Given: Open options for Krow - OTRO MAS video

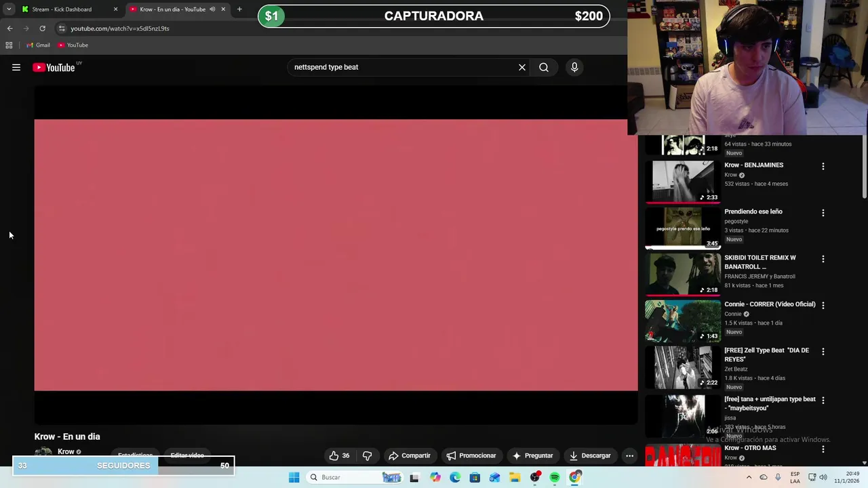Looking at the screenshot, I should [x=823, y=449].
